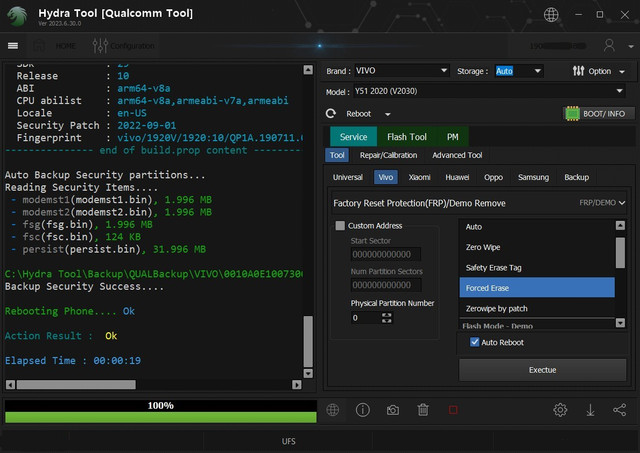Image resolution: width=640 pixels, height=453 pixels.
Task: Select the Repair/Calibration sub-tab
Action: tap(388, 155)
